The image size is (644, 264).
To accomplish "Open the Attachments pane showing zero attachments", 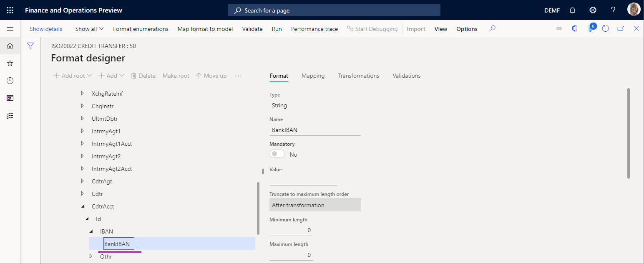I will [x=591, y=28].
